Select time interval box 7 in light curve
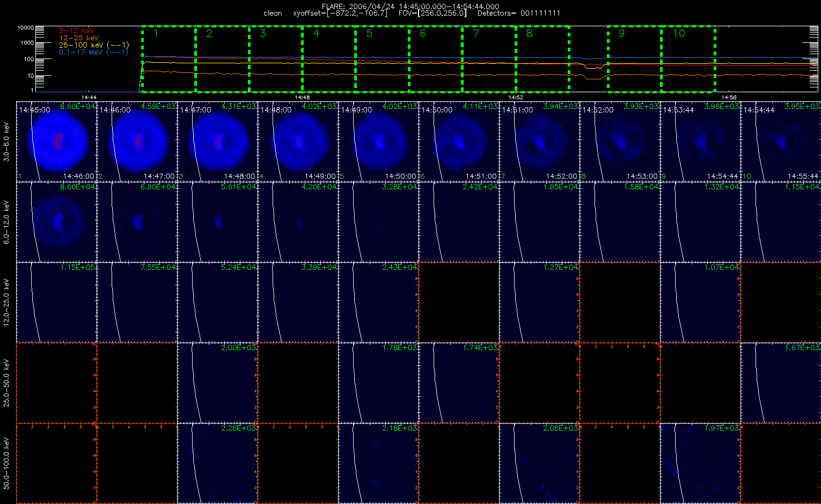Image resolution: width=821 pixels, height=504 pixels. pyautogui.click(x=489, y=58)
